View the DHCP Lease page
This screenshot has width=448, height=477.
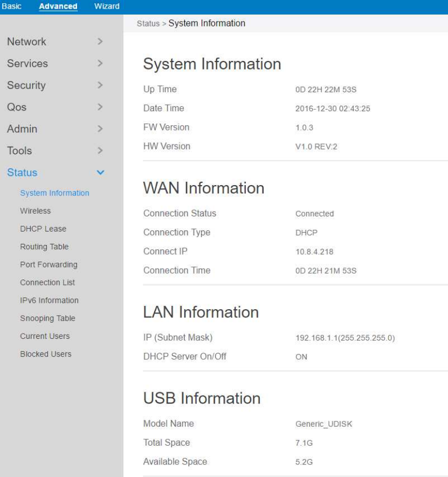pyautogui.click(x=43, y=229)
